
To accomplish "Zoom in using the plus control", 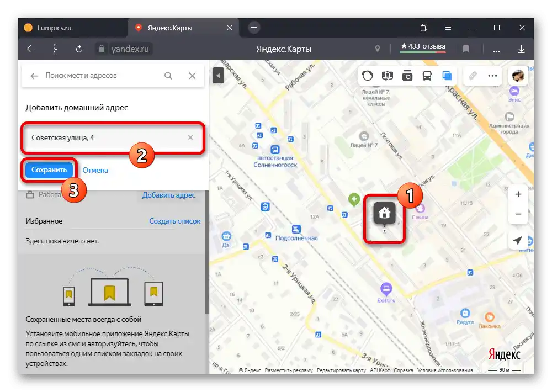I will 518,194.
